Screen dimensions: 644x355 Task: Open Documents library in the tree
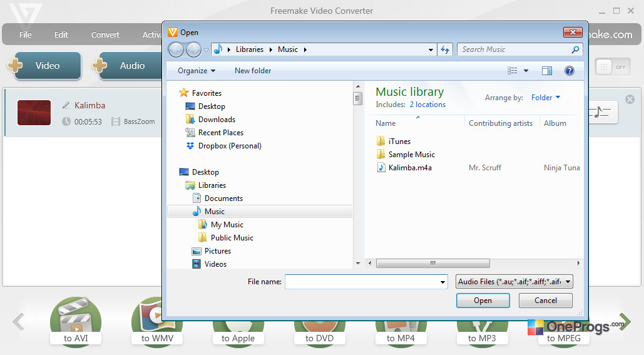point(223,198)
